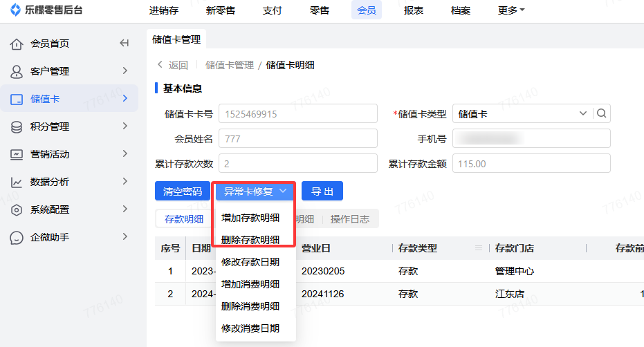
Task: Click the 会员姓名 input field
Action: [297, 139]
